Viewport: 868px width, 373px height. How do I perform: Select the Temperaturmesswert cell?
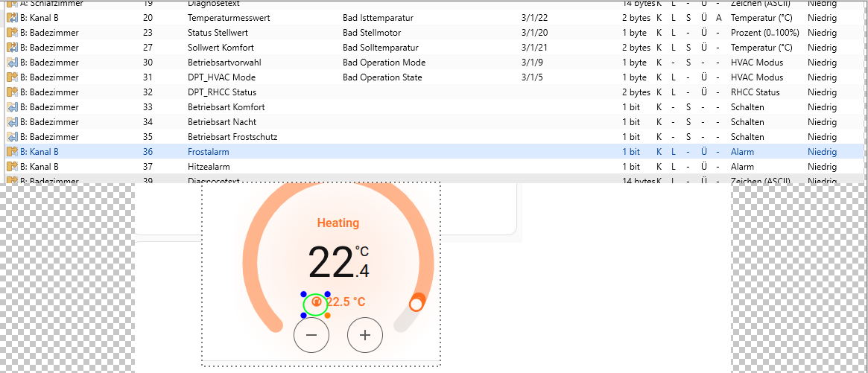229,18
